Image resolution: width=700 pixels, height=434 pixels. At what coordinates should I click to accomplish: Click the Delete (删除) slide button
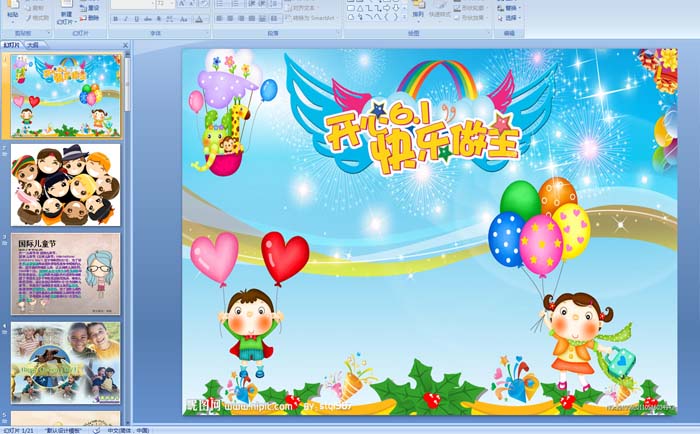[x=89, y=18]
